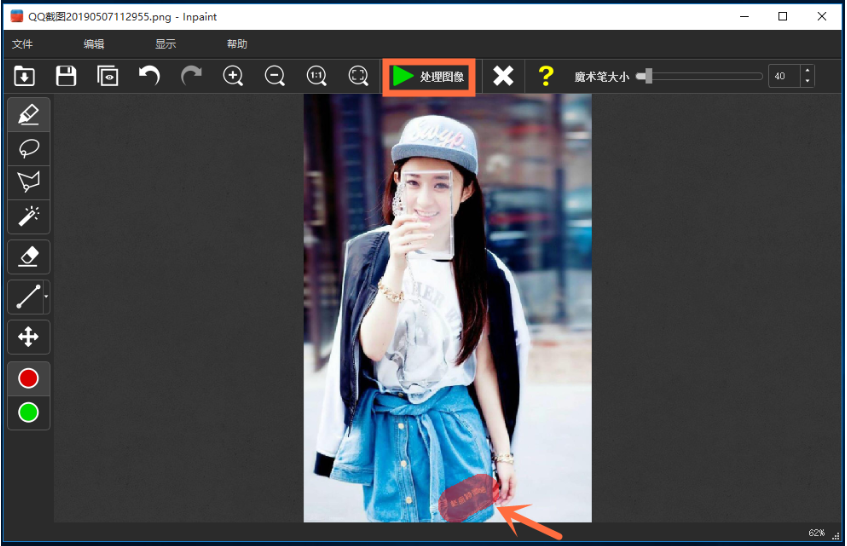Undo the last action

point(149,76)
